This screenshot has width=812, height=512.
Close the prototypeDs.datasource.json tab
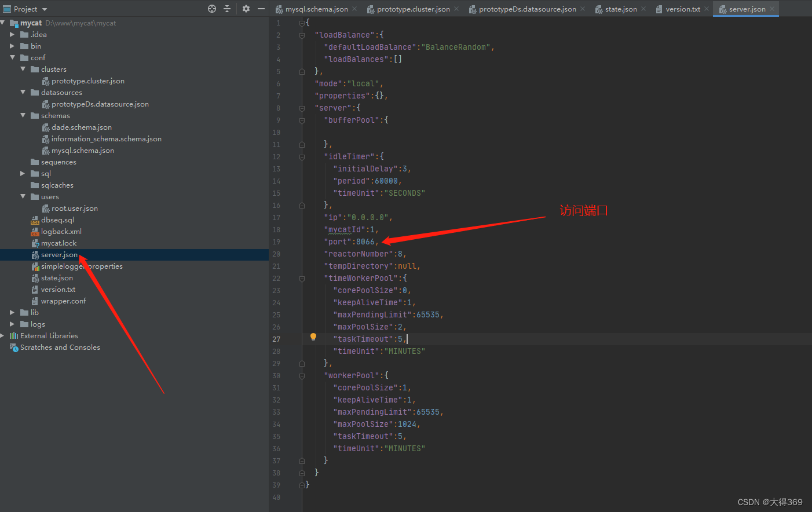(583, 9)
